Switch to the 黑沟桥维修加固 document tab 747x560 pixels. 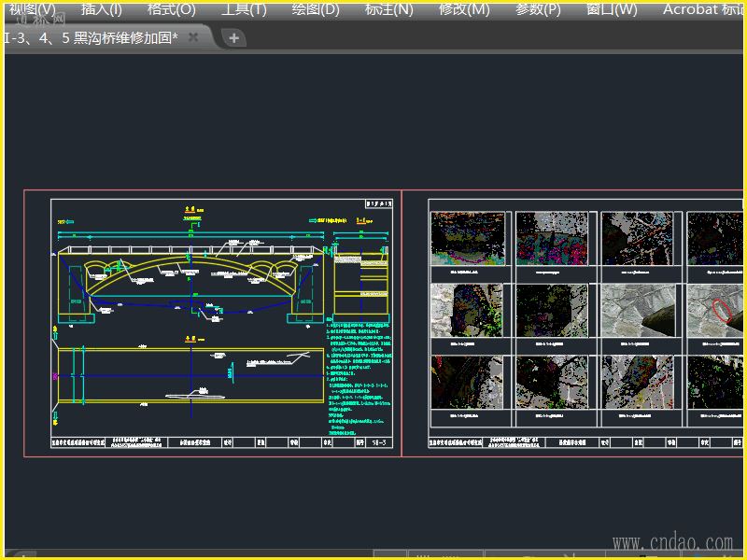point(93,37)
